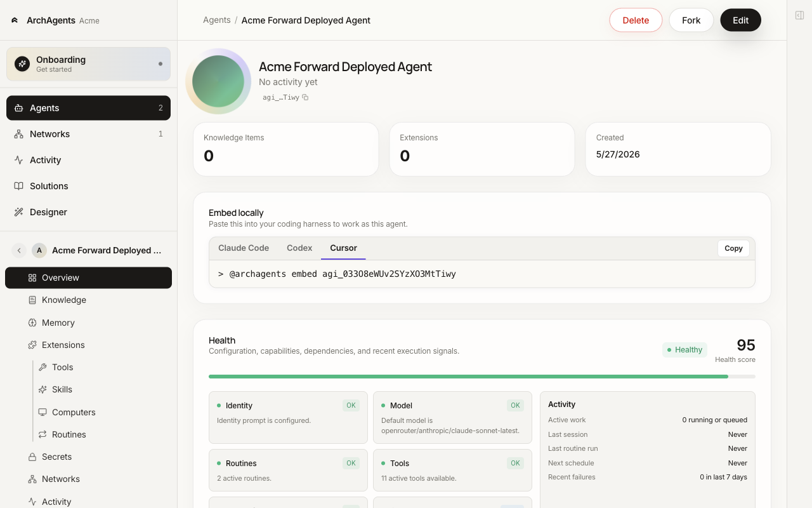812x508 pixels.
Task: Click the agent avatar letter A
Action: tap(39, 250)
